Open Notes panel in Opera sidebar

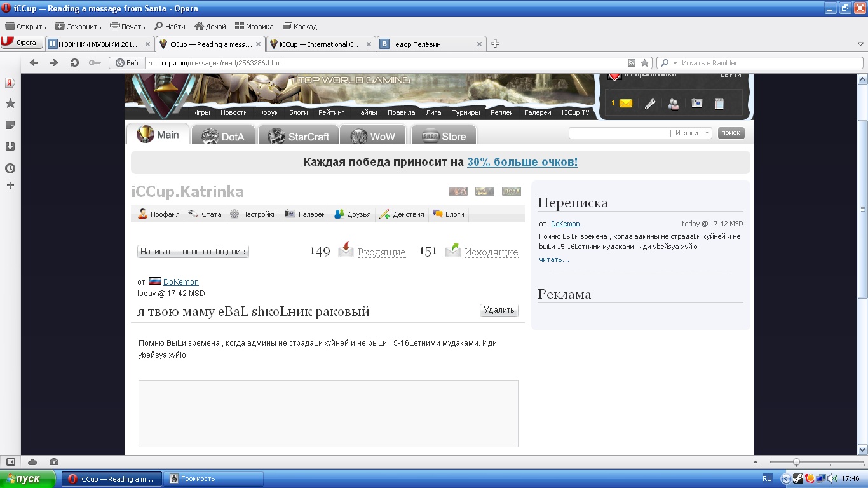click(10, 125)
